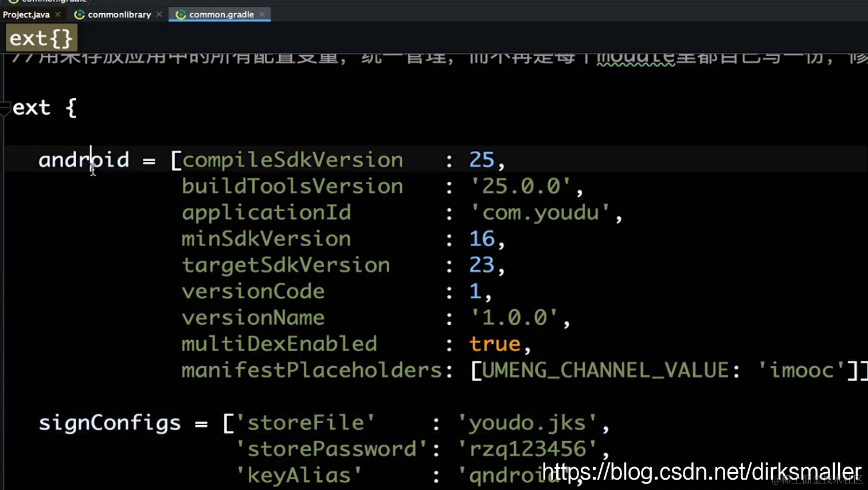Viewport: 868px width, 490px height.
Task: Click the 'com.youdu' string
Action: pos(539,213)
